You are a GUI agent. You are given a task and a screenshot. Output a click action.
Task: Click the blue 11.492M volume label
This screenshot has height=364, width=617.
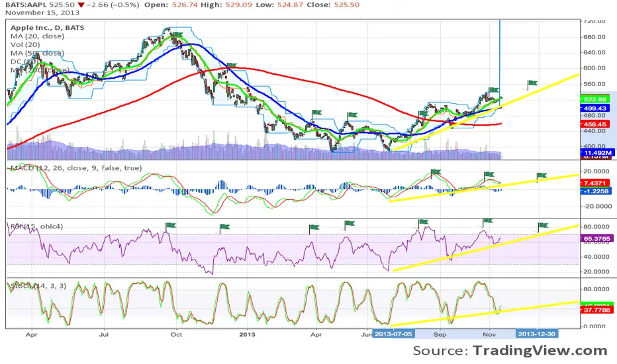(x=597, y=153)
